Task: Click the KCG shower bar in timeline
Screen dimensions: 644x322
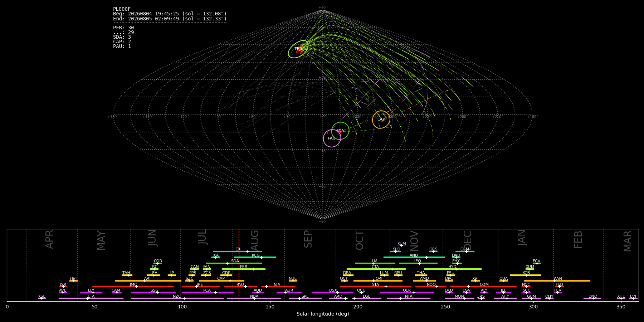Action: click(255, 257)
